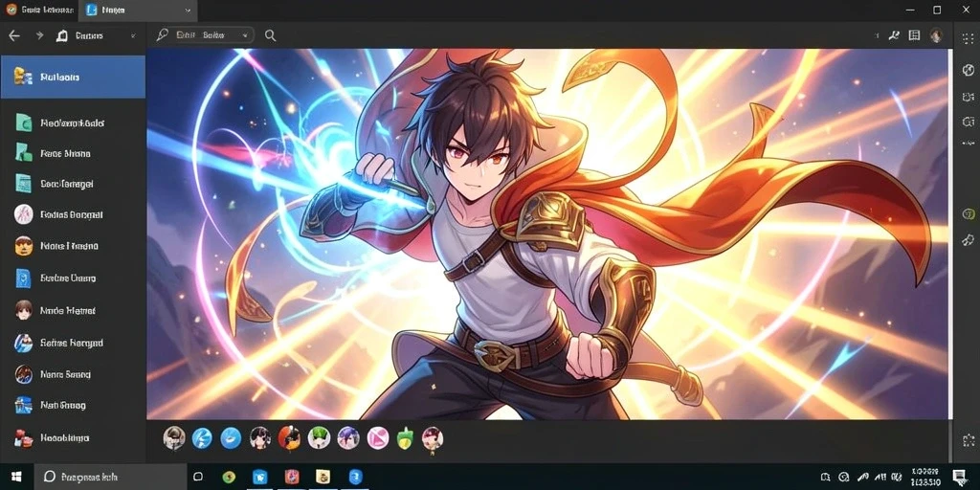
Task: Open the notification icon in system tray
Action: pyautogui.click(x=958, y=477)
